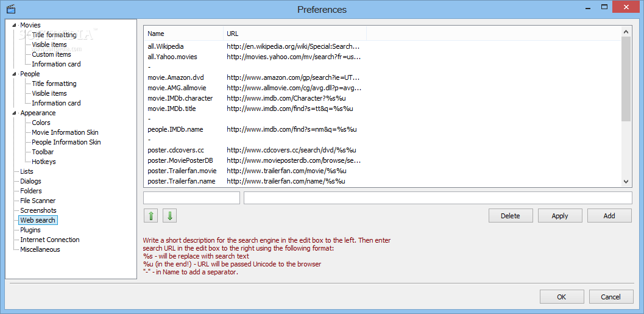The image size is (644, 314).
Task: Select Custom items in the tree
Action: click(51, 54)
